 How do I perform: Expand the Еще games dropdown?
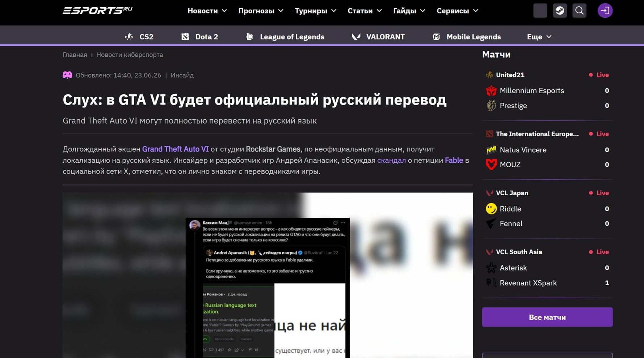coord(539,37)
